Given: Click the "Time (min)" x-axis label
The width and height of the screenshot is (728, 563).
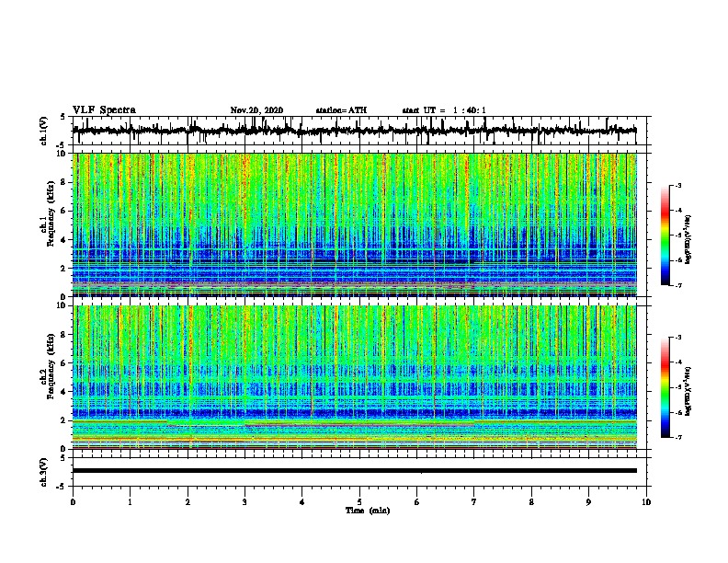Looking at the screenshot, I should click(368, 511).
